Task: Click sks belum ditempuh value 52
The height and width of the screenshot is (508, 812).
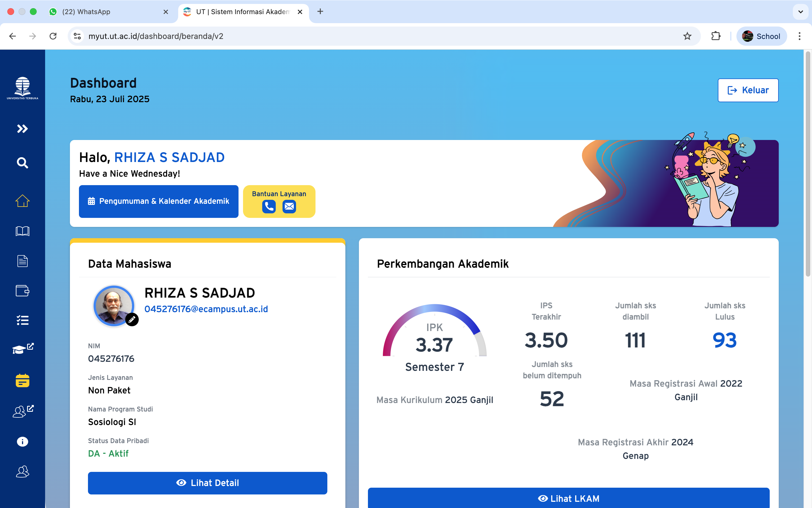Action: click(552, 399)
